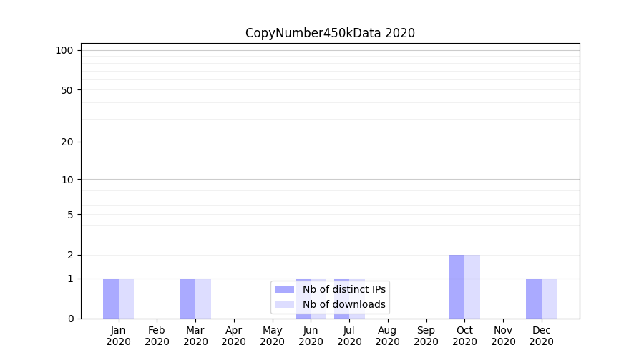This screenshot has width=644, height=358.
Task: Click the Feb 2020 x-axis label
Action: [157, 336]
